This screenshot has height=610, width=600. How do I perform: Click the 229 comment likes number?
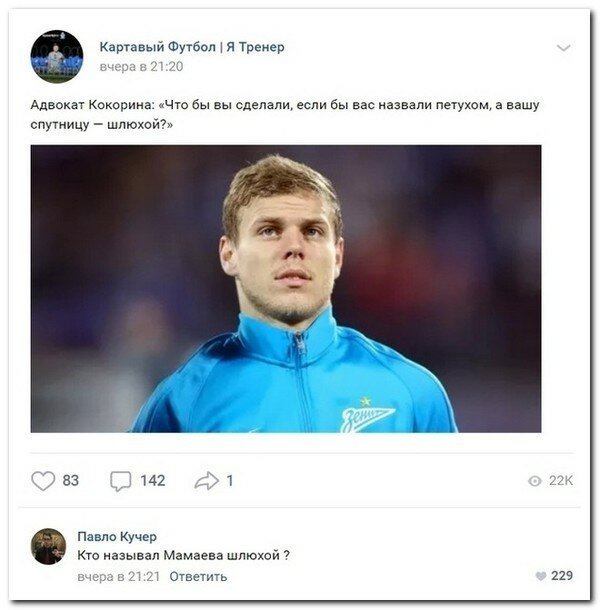[562, 576]
